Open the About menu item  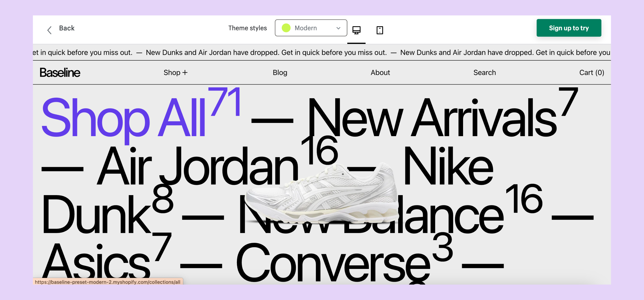click(380, 72)
